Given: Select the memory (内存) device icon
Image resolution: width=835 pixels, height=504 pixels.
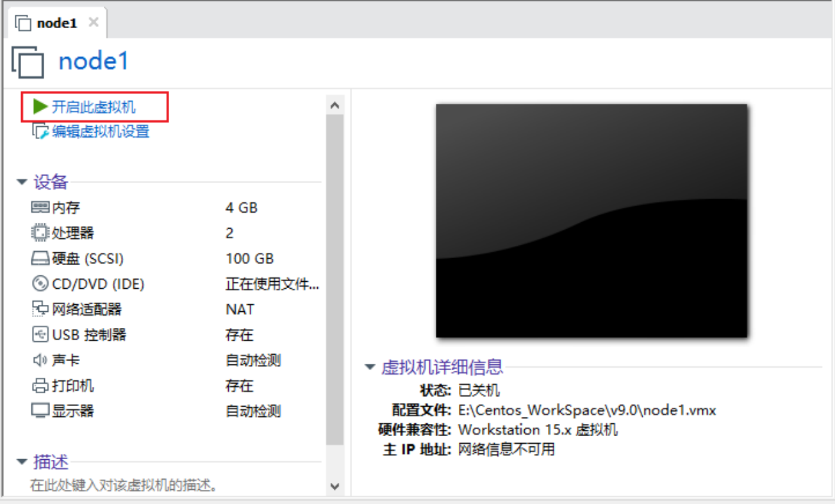Looking at the screenshot, I should tap(40, 207).
